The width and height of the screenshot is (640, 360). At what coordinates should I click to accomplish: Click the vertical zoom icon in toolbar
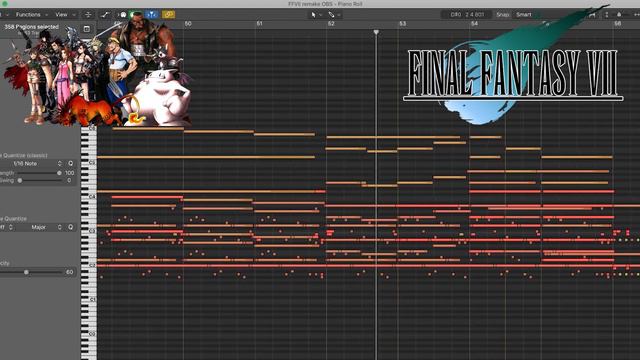[x=607, y=15]
